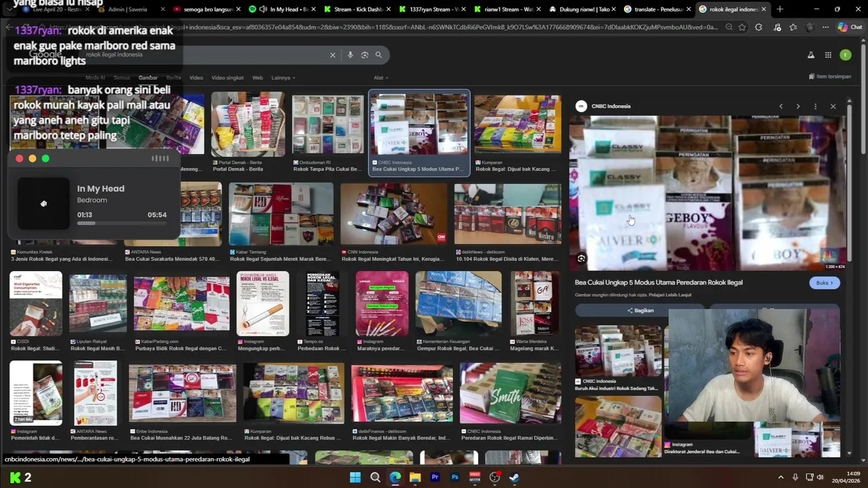Screen dimensions: 868x488
Task: Open Search Labs flask icon
Action: 811,55
